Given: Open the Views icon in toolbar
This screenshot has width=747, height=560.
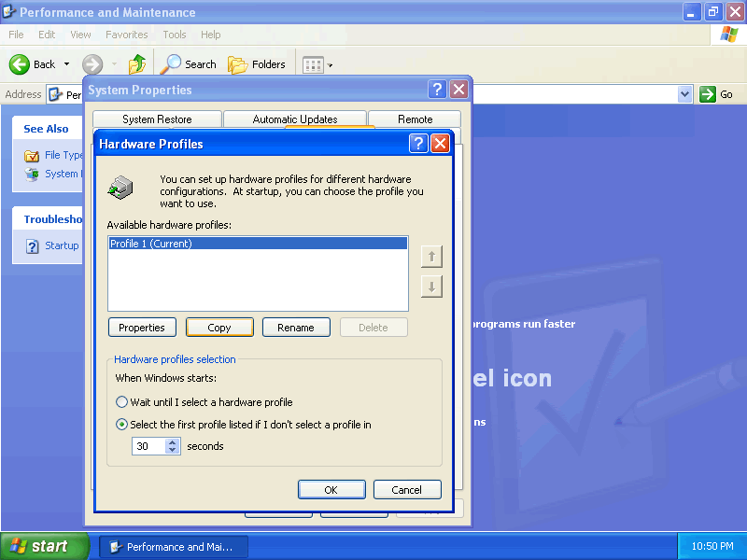Looking at the screenshot, I should pos(313,65).
